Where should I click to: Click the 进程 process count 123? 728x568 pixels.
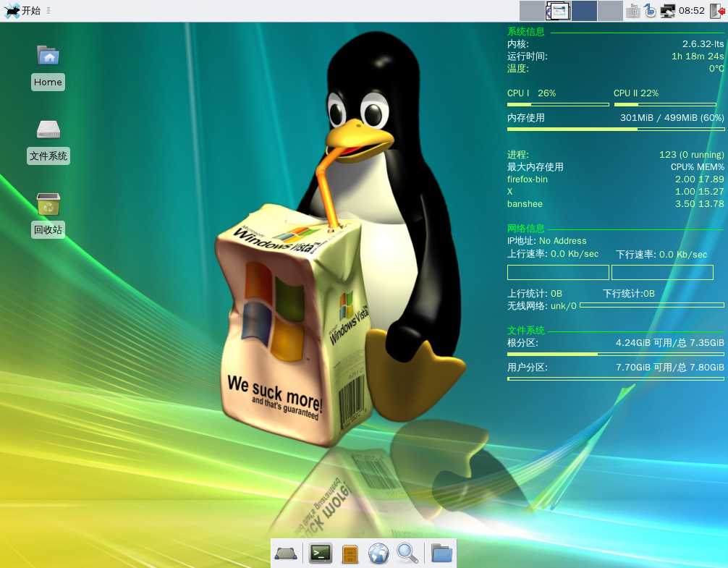click(691, 155)
